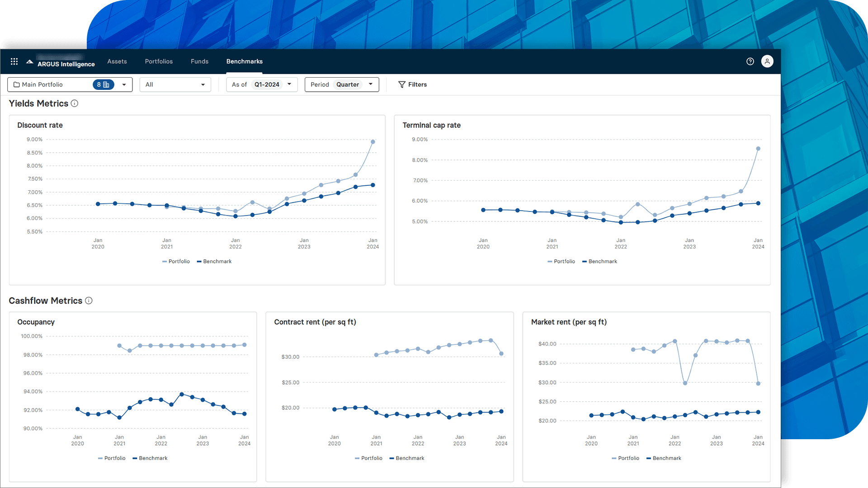This screenshot has width=868, height=488.
Task: Click the folder icon in the Main Portfolio selector
Action: point(17,84)
